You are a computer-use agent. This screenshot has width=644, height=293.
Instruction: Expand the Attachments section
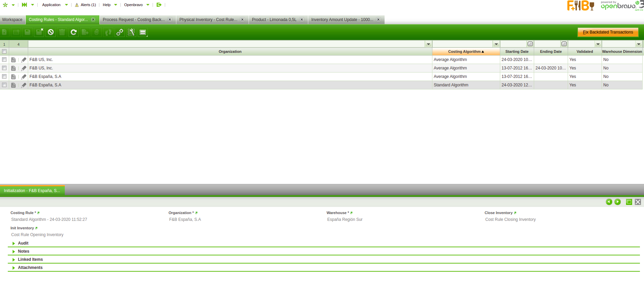coord(30,268)
